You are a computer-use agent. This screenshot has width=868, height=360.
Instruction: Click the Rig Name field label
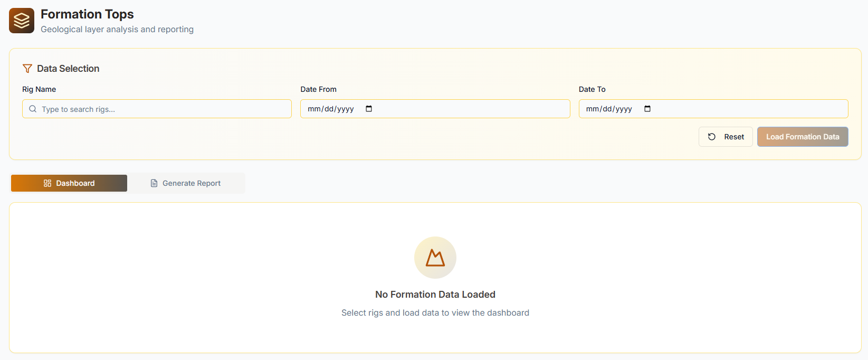[x=39, y=89]
